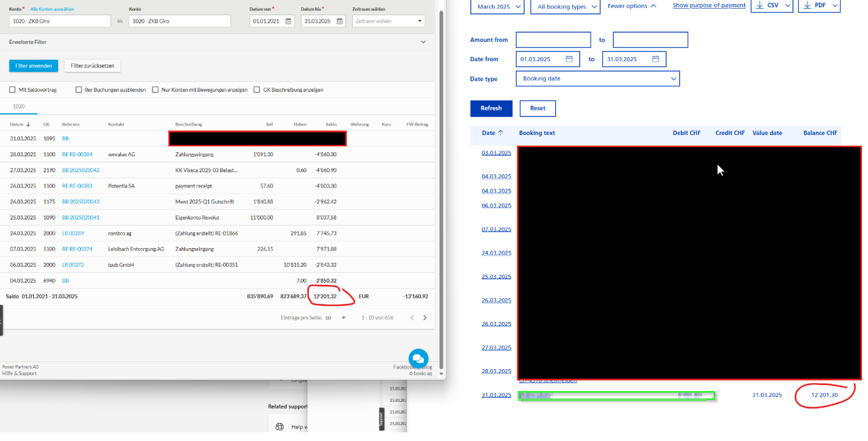This screenshot has width=868, height=441.
Task: Open the blue chat bubble support icon
Action: pos(418,358)
